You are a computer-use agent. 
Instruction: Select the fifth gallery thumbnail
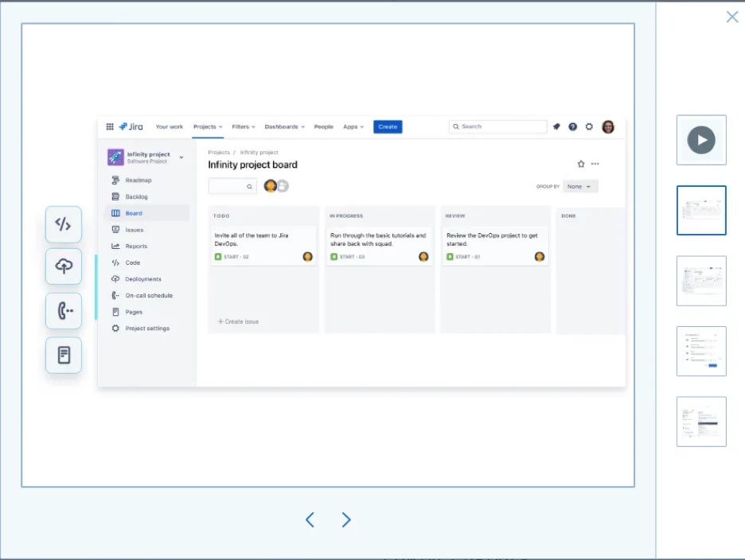point(701,422)
